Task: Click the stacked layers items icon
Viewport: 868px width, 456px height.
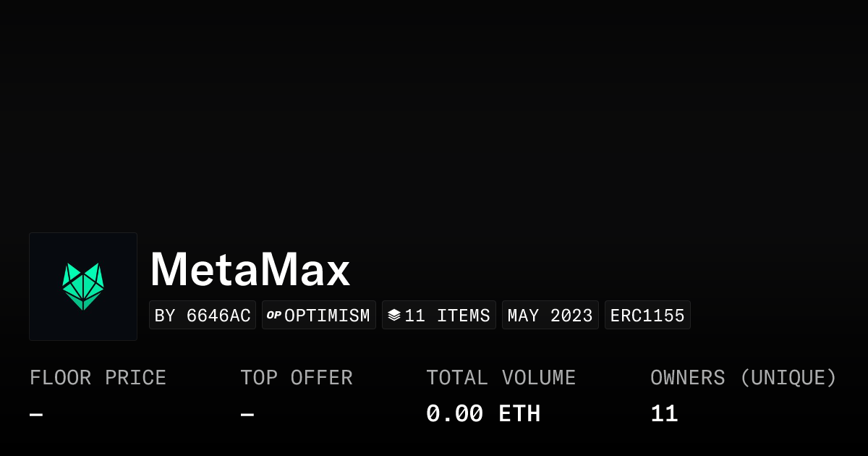Action: pyautogui.click(x=394, y=315)
